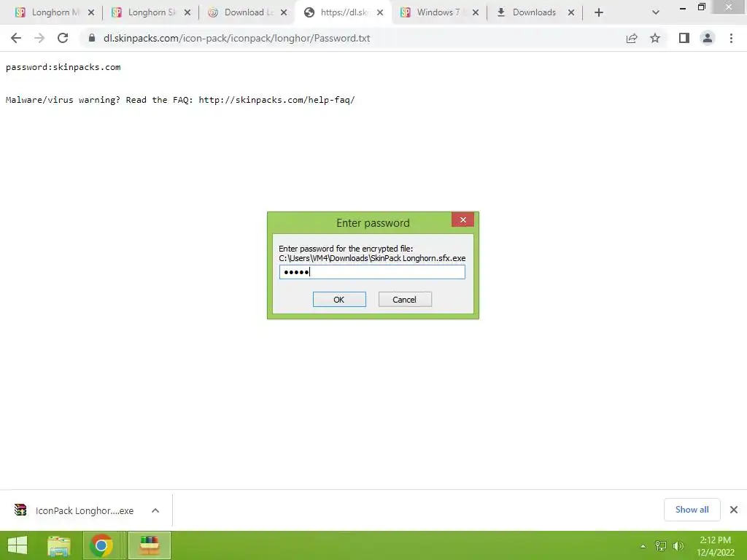Image resolution: width=747 pixels, height=560 pixels.
Task: Click the Enter password dialog title
Action: click(373, 223)
